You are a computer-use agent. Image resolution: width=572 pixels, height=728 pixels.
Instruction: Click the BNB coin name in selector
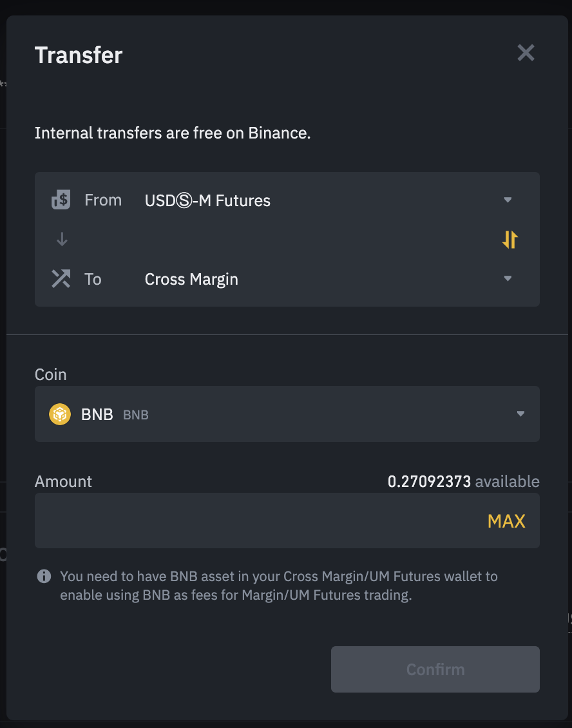click(97, 415)
